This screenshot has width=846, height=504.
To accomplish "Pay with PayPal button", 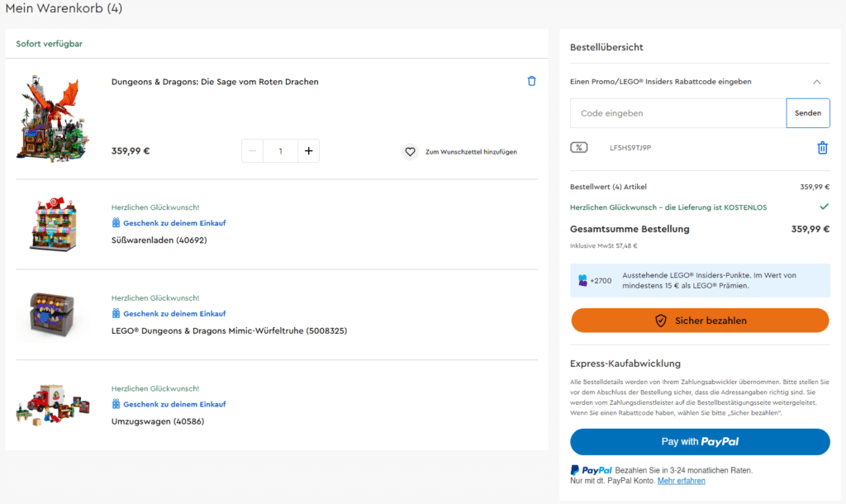I will [x=700, y=442].
